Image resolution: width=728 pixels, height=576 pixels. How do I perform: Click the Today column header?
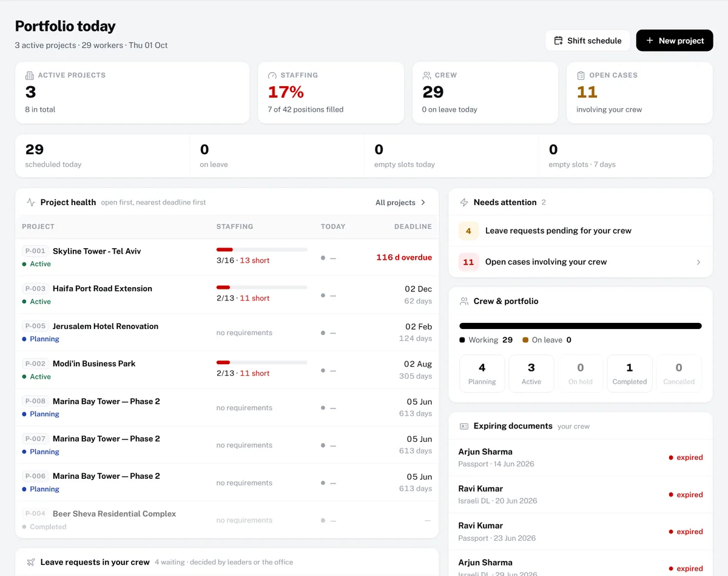333,226
